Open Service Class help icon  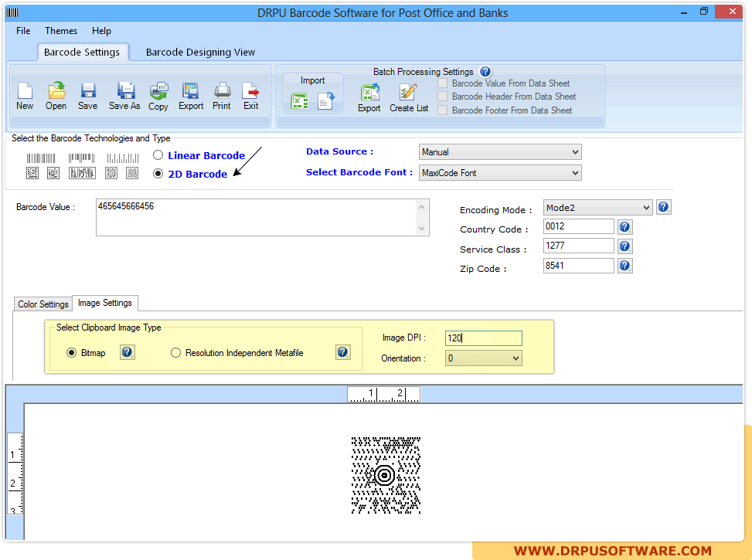624,246
